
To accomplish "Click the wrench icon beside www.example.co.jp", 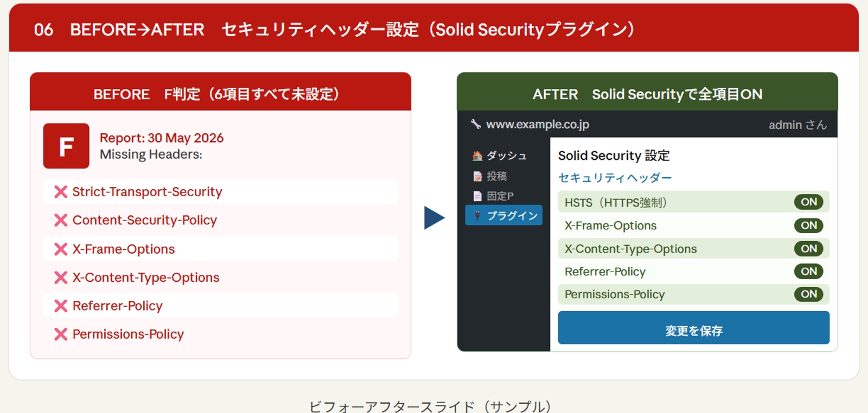I will click(x=476, y=124).
